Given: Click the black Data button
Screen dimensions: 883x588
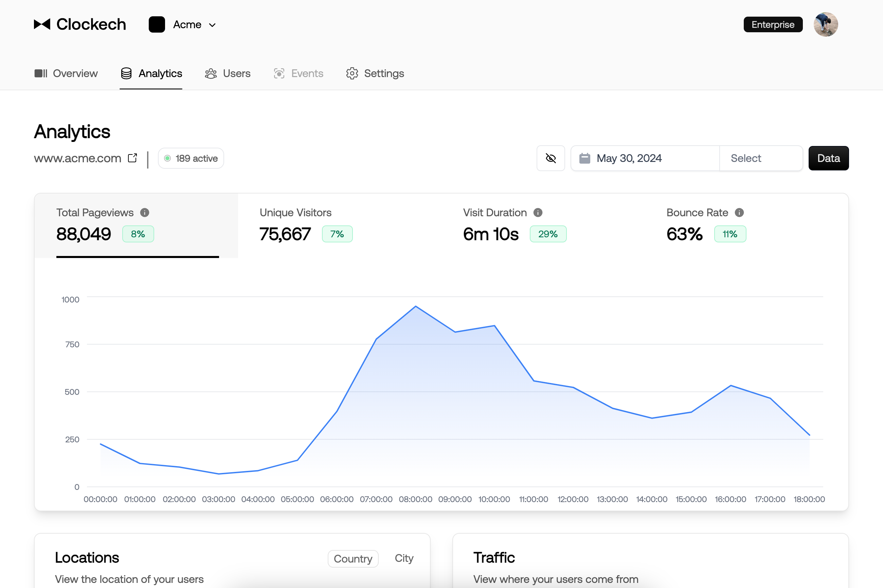Looking at the screenshot, I should click(828, 158).
